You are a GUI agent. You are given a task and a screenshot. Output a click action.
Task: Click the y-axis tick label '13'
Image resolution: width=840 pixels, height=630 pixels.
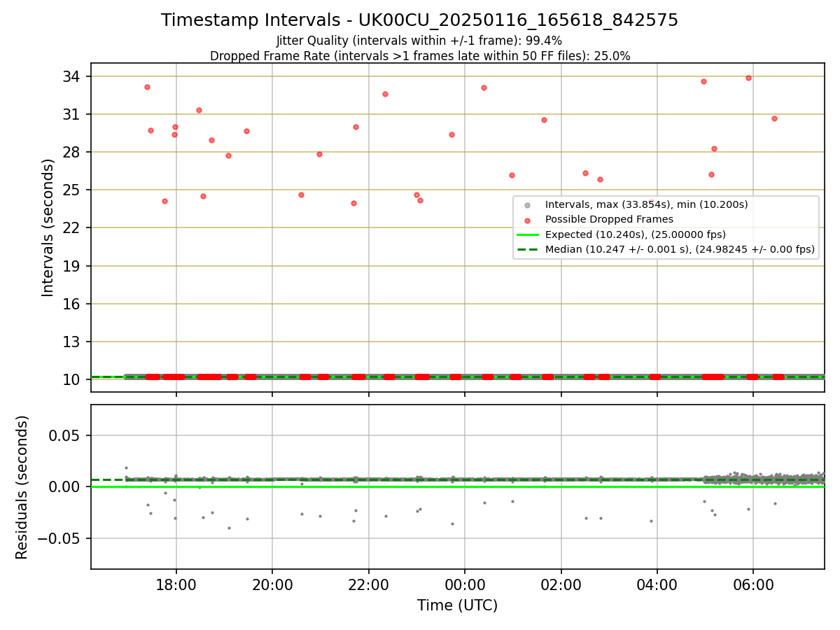click(x=71, y=342)
